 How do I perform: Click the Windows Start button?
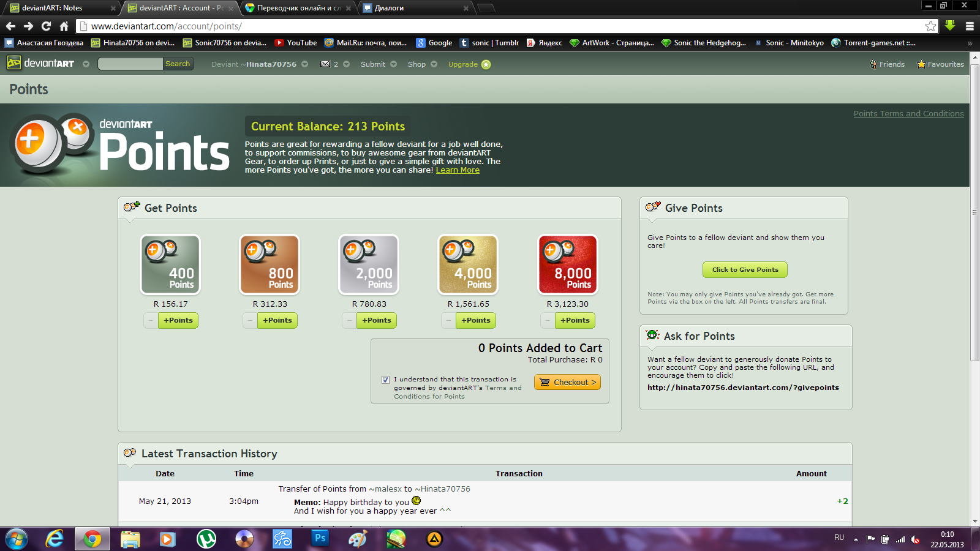tap(17, 539)
